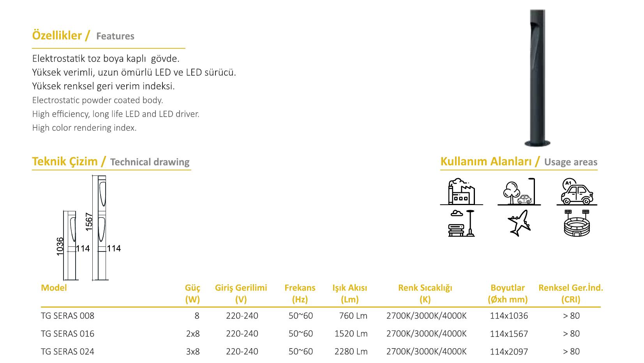Click the 3x8 power value
This screenshot has height=363, width=644.
click(x=192, y=351)
